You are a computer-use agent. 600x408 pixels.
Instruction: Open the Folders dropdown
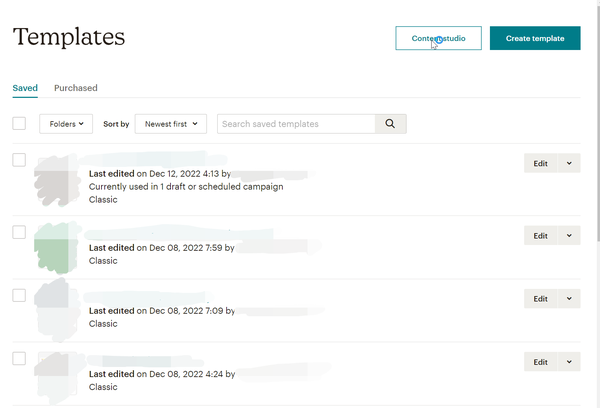pos(66,124)
